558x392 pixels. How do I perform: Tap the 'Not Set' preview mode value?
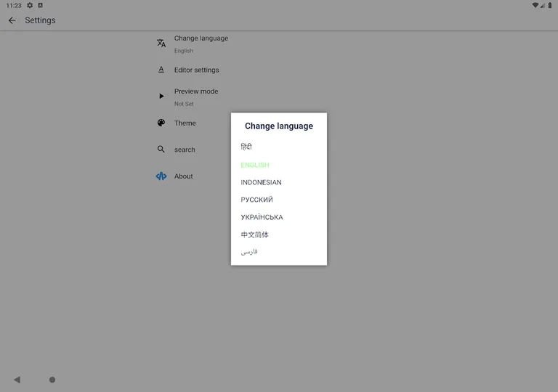184,104
